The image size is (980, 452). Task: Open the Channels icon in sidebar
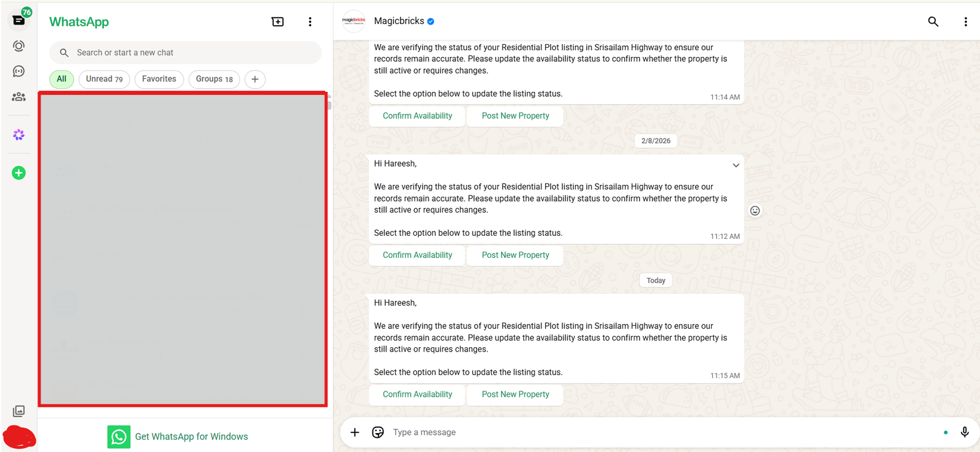(19, 71)
